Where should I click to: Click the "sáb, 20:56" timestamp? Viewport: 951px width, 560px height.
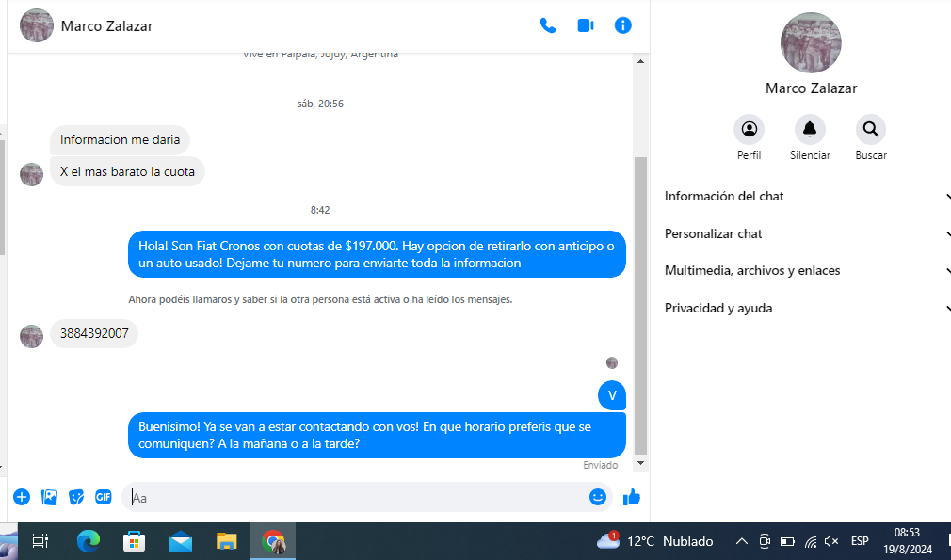coord(320,104)
